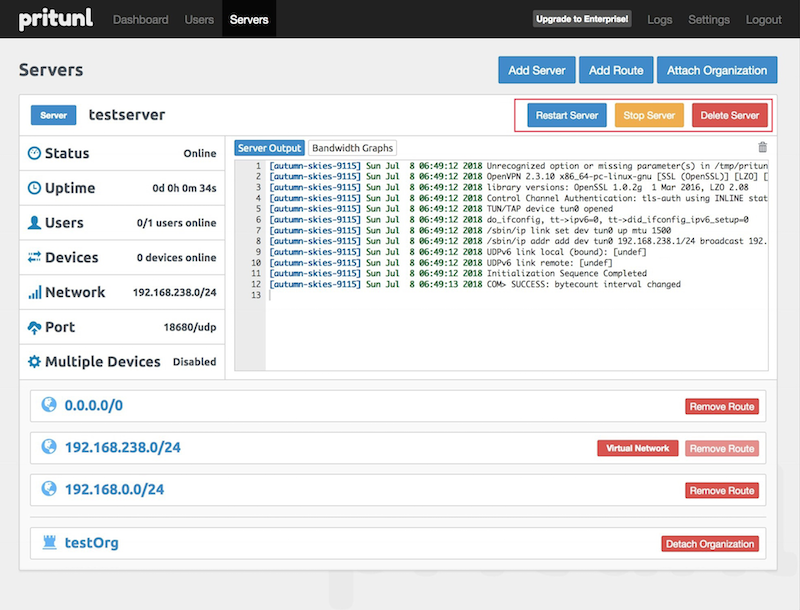Click the Add Server button
Screen dimensions: 800x610
tap(537, 70)
